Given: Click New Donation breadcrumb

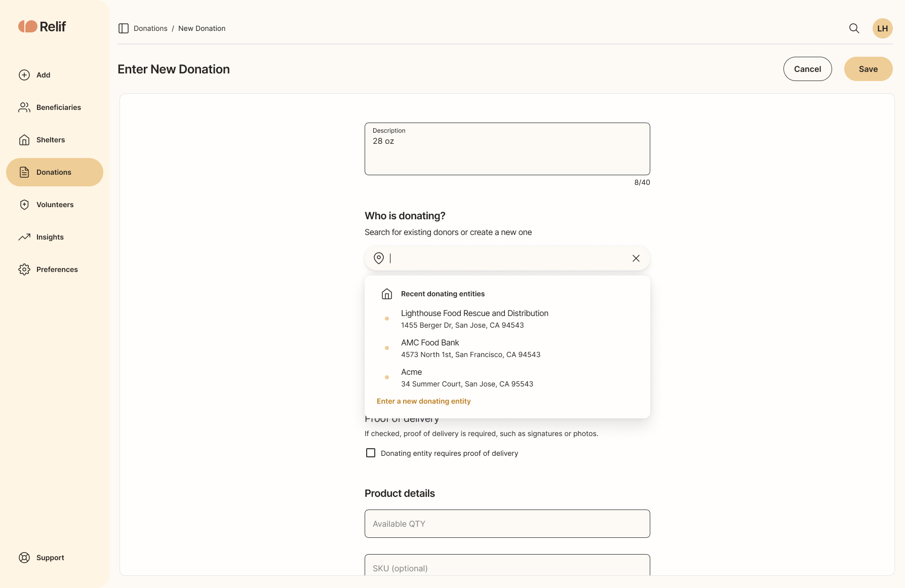Looking at the screenshot, I should pos(202,28).
